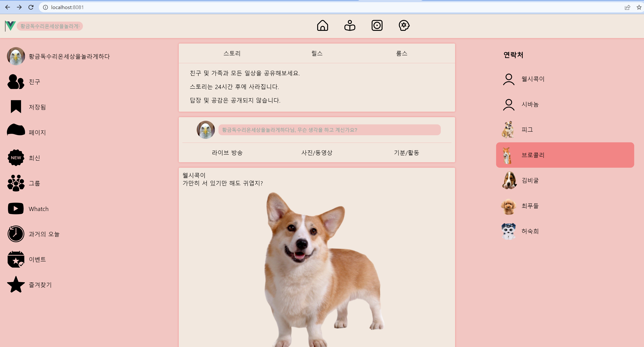Click the 과거의 오늘 clock icon
644x347 pixels.
point(16,234)
